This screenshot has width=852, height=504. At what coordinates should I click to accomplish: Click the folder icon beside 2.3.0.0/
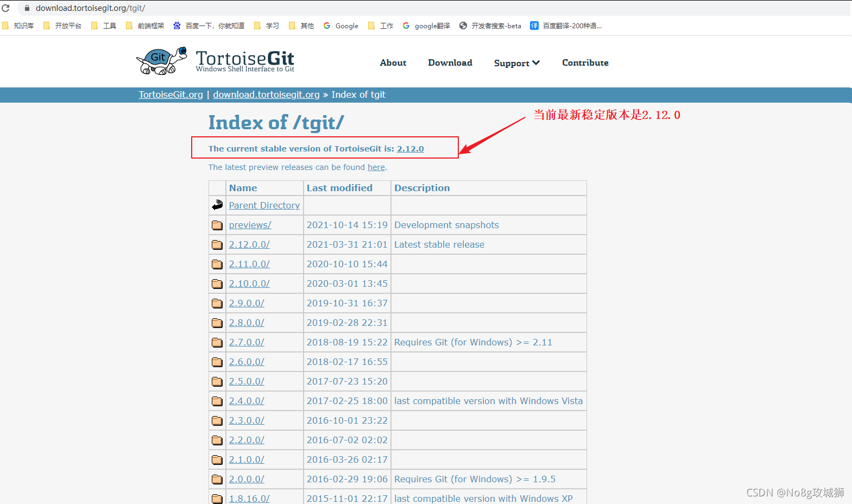(x=217, y=420)
